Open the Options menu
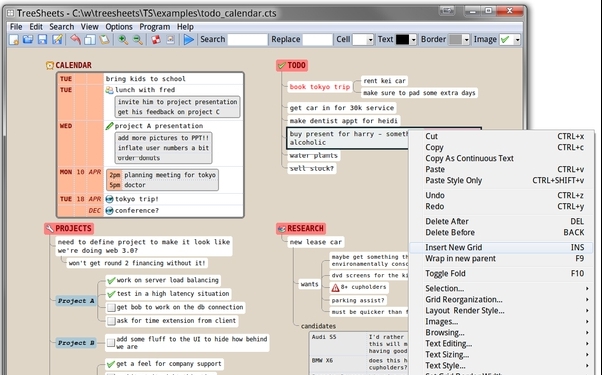604x375 pixels. coord(119,27)
